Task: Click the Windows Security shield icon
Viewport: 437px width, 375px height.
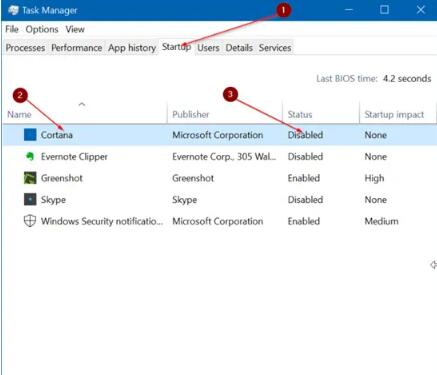Action: pyautogui.click(x=30, y=221)
